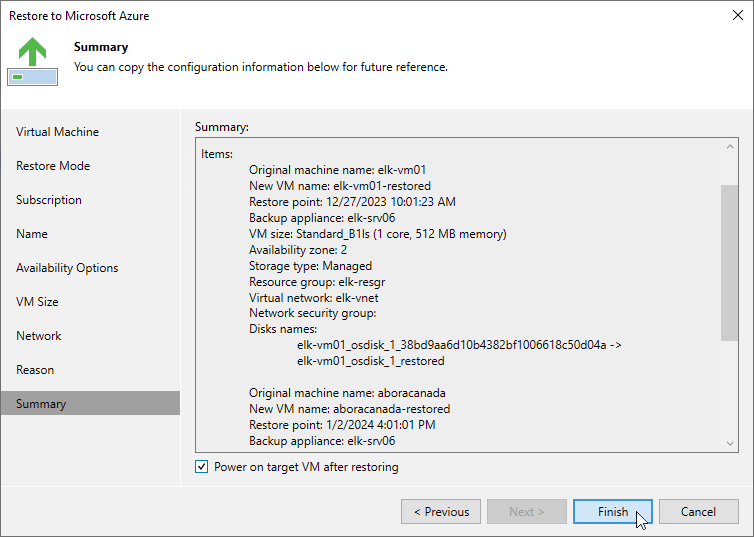Click the elk-vm01-restored VM name line
Screen dimensions: 754x537
pyautogui.click(x=339, y=186)
